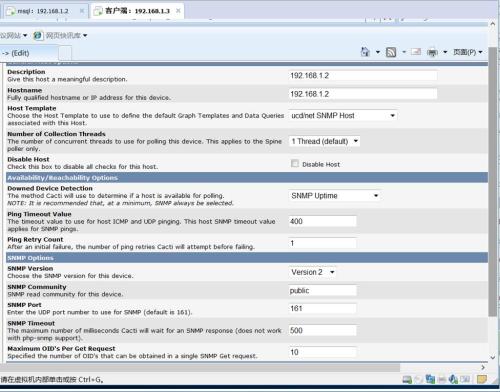This screenshot has width=500, height=392.
Task: Click the Host Template label text
Action: [32, 108]
